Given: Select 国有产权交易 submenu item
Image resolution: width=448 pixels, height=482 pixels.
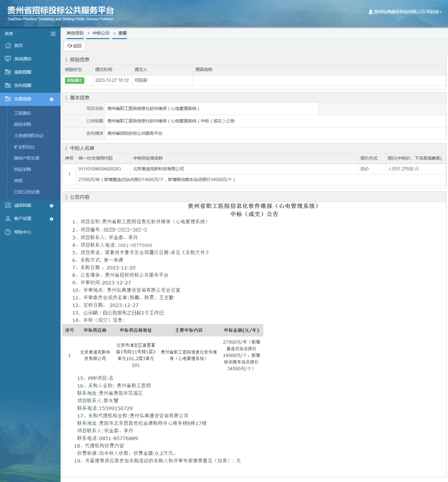Looking at the screenshot, I should [x=27, y=158].
